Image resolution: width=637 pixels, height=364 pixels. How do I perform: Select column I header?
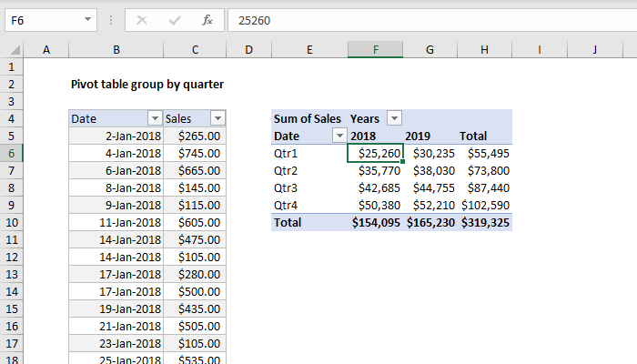540,49
